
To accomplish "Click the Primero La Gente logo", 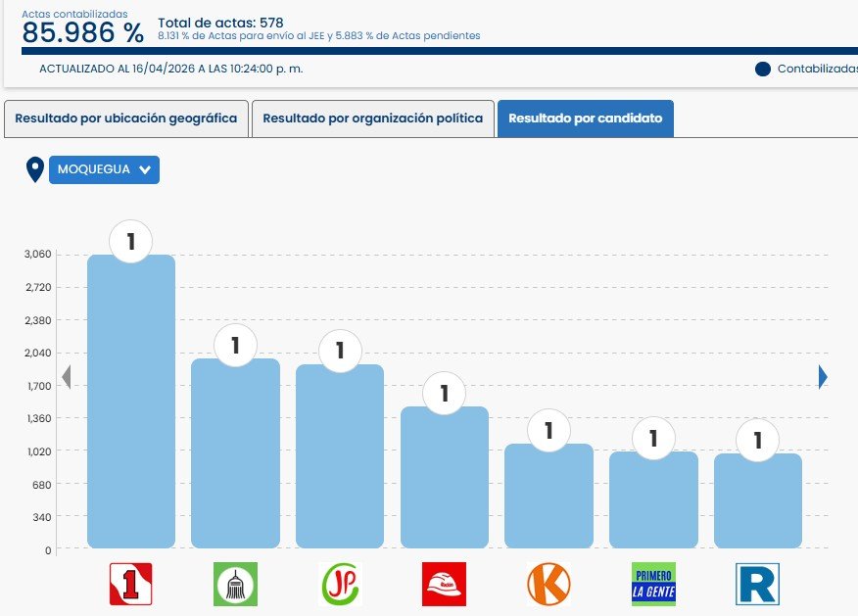I will point(653,584).
